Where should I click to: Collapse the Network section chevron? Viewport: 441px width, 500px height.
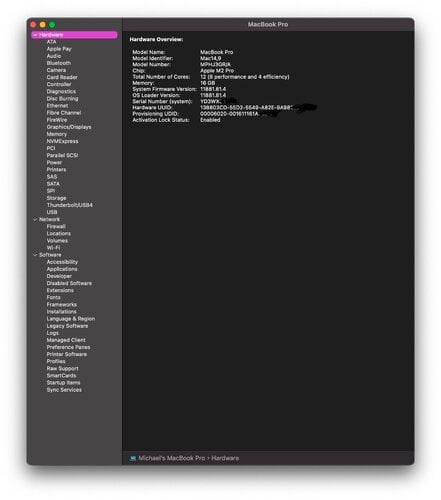[x=35, y=219]
